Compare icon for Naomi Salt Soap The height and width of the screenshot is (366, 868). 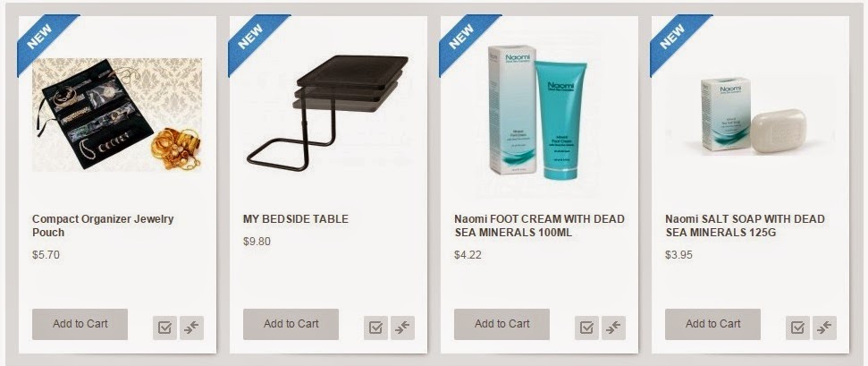point(824,328)
